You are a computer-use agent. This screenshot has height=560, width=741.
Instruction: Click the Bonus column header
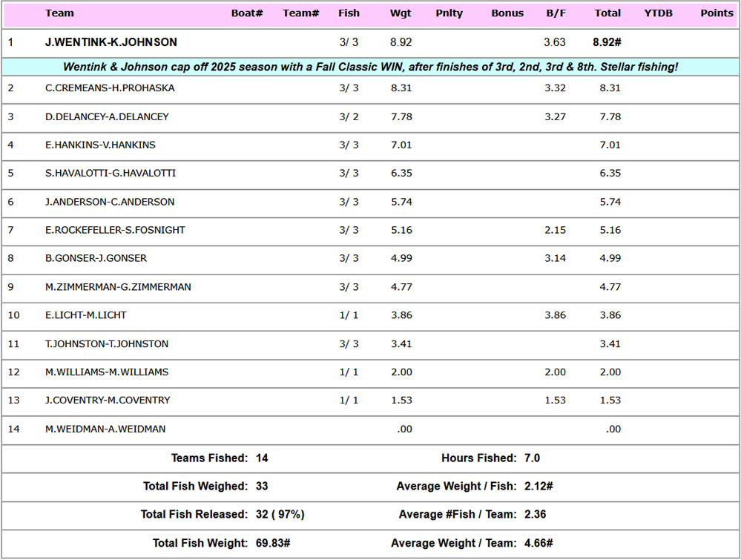tap(507, 13)
